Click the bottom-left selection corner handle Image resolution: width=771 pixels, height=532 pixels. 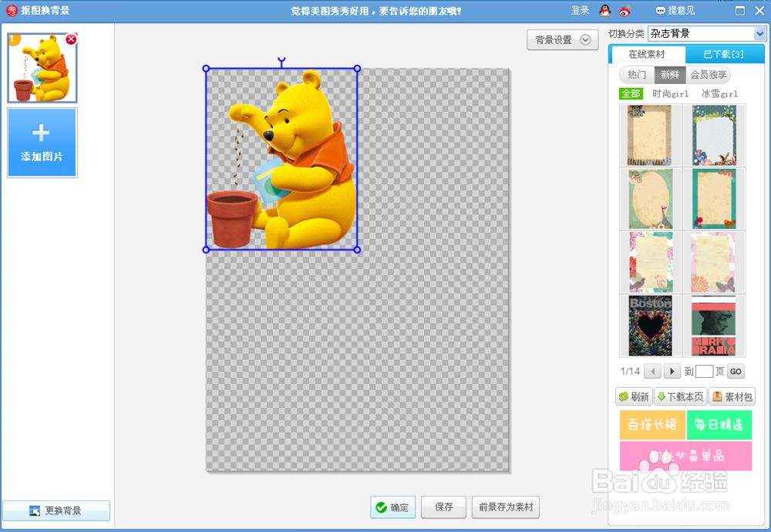(x=206, y=250)
